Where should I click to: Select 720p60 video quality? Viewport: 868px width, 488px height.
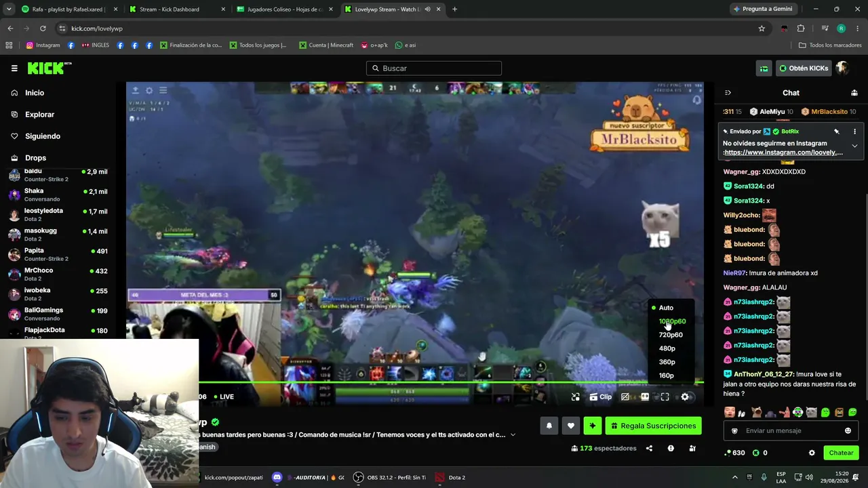[x=671, y=335]
